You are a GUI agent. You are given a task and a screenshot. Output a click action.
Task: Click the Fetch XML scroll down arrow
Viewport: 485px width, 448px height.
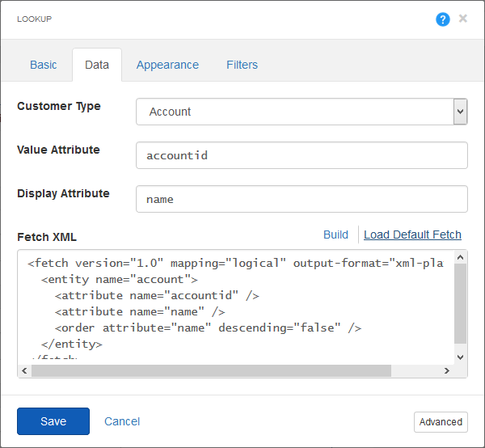point(460,357)
